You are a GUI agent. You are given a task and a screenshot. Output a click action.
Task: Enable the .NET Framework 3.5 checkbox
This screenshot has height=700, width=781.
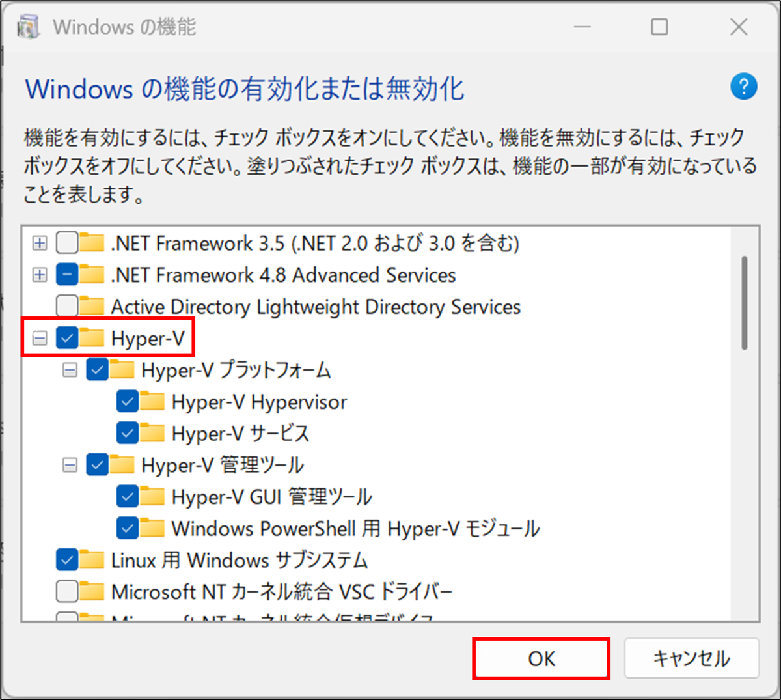(x=67, y=243)
